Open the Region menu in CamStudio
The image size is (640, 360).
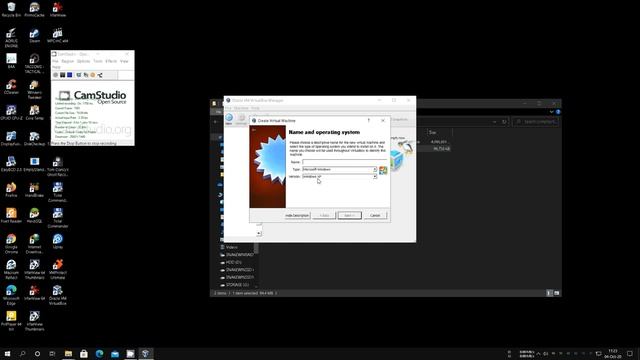pos(68,61)
